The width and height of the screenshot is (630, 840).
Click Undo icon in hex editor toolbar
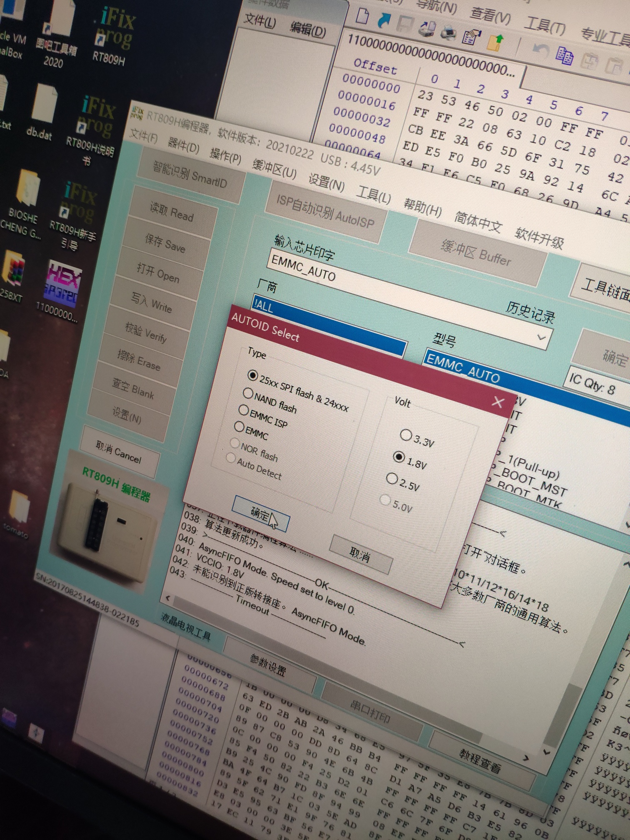pyautogui.click(x=540, y=50)
